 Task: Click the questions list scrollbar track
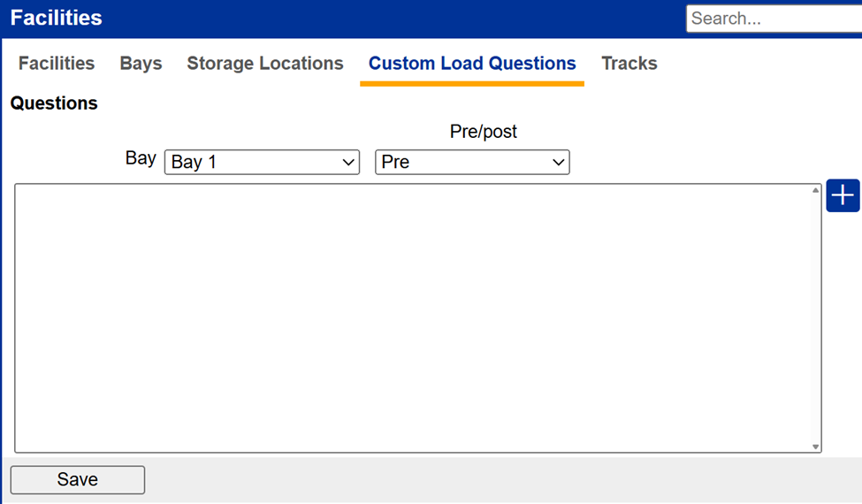tap(815, 318)
